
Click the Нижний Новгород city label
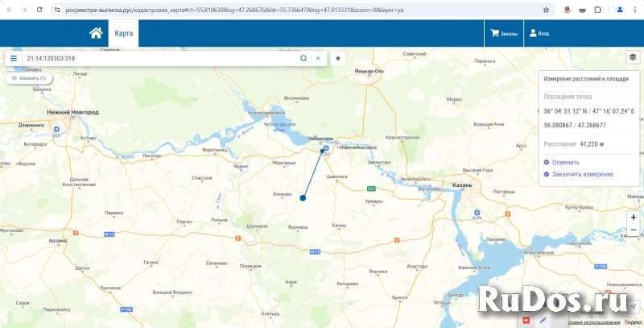tap(72, 112)
